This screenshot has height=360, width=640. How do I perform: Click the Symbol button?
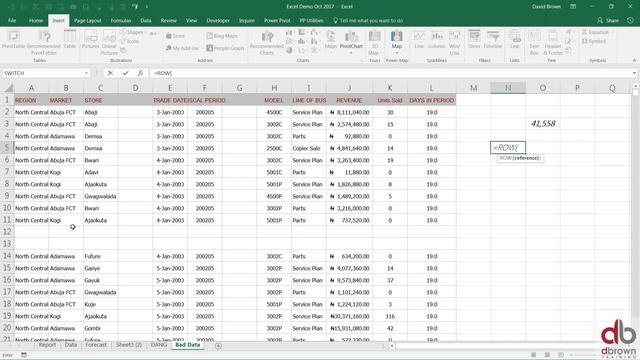point(594,41)
